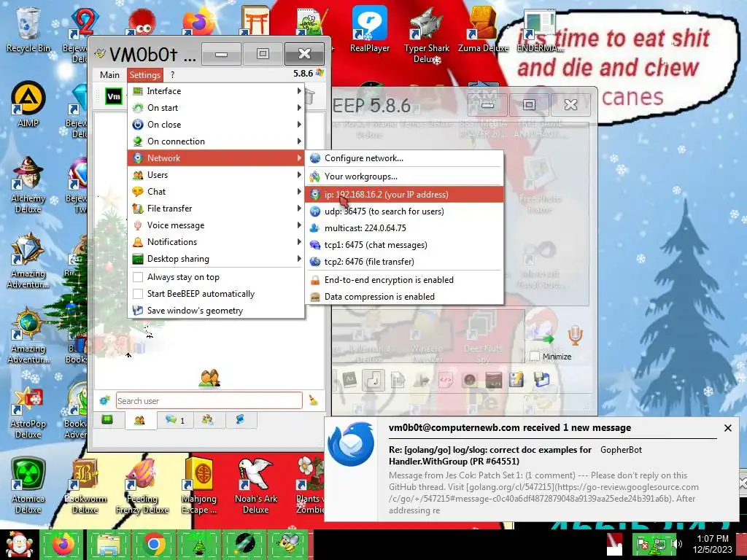Click the volume speaker tray icon
Viewport: 747px width, 560px height.
[x=676, y=544]
